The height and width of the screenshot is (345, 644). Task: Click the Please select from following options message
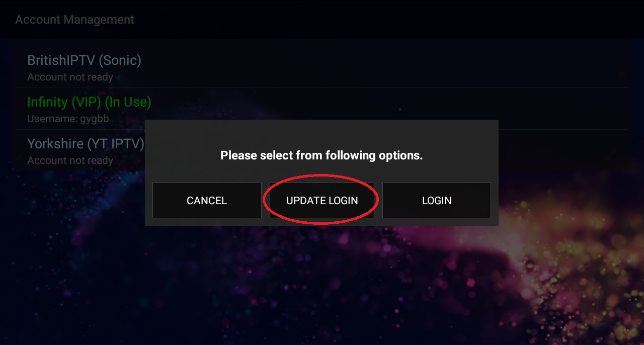[321, 155]
